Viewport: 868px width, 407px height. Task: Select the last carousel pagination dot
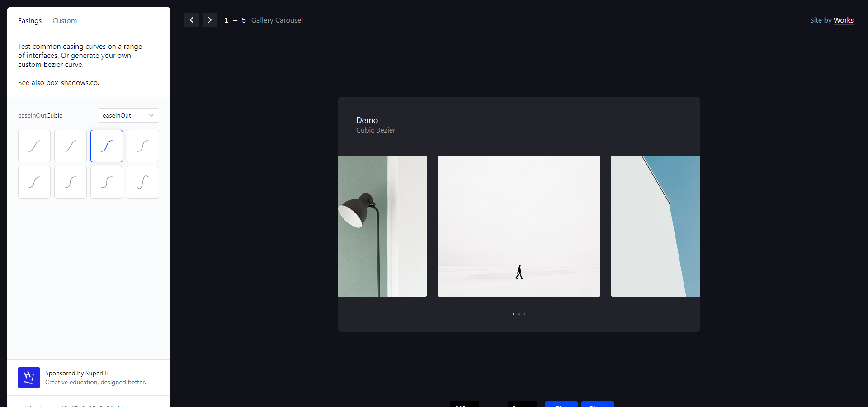(x=524, y=314)
